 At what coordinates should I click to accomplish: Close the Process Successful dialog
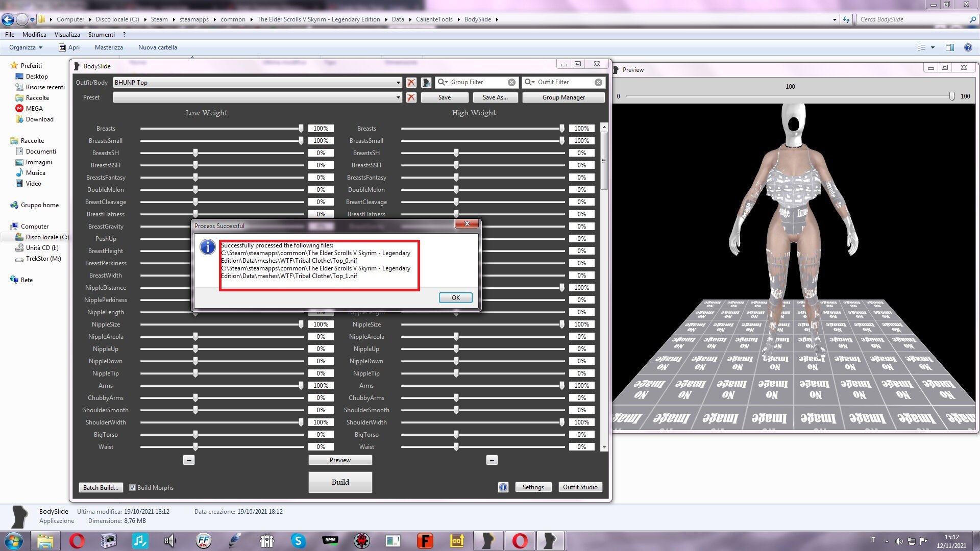(467, 224)
